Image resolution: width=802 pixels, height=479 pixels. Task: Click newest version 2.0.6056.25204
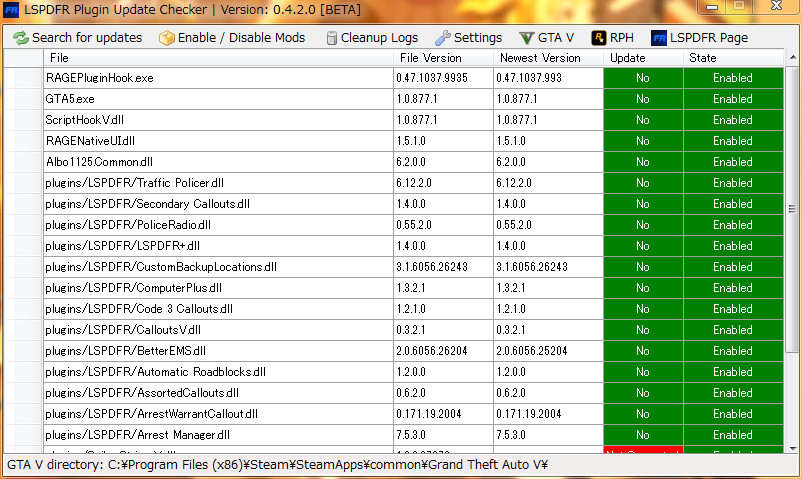[532, 351]
